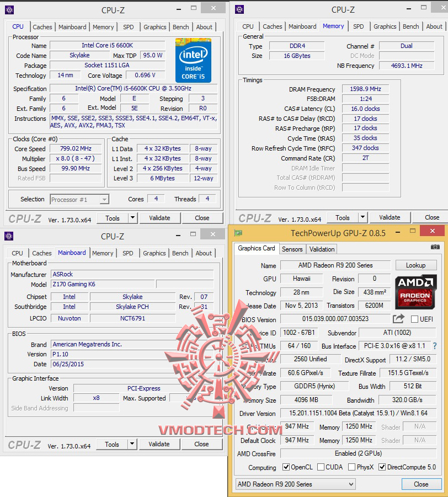Open the SPD tab in Memory CPU-Z window

(x=359, y=26)
